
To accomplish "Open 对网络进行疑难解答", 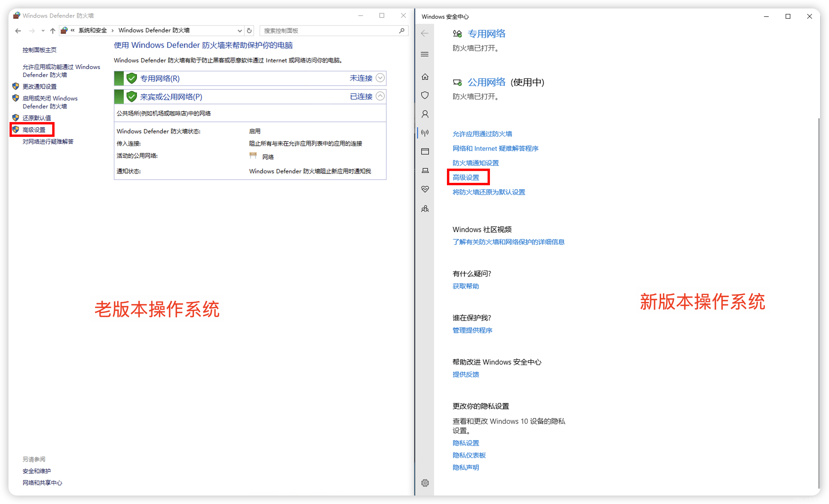I will coord(48,141).
